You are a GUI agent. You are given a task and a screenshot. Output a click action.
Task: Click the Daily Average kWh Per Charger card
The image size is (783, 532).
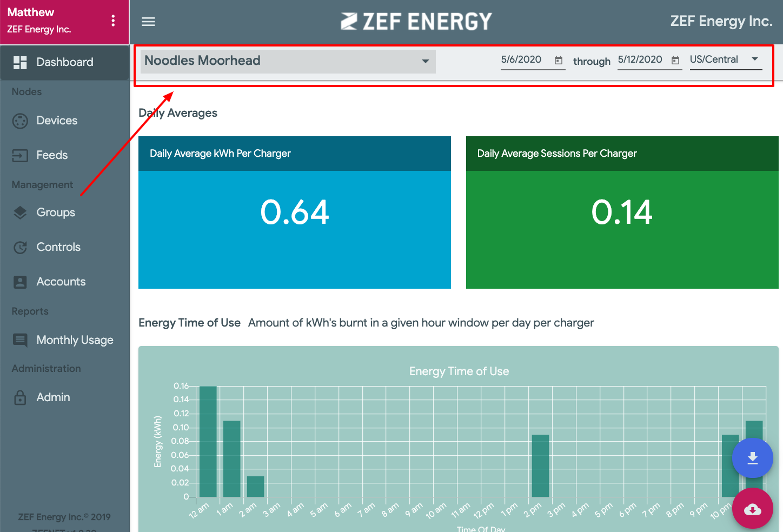295,212
